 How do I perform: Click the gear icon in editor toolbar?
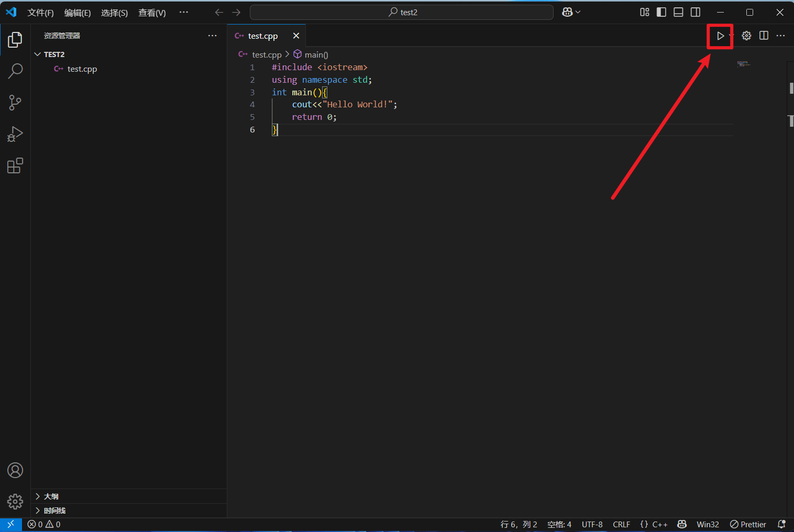click(746, 36)
